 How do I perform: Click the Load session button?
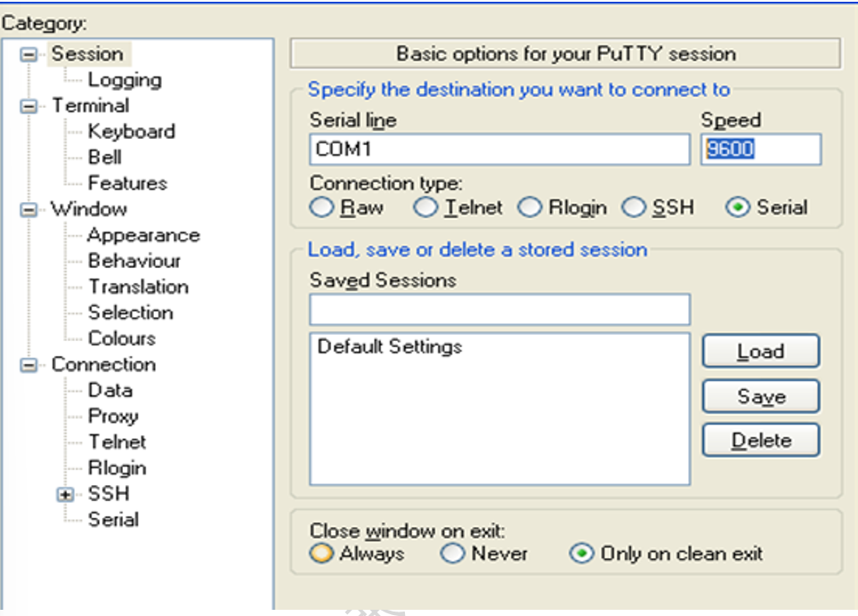coord(761,351)
